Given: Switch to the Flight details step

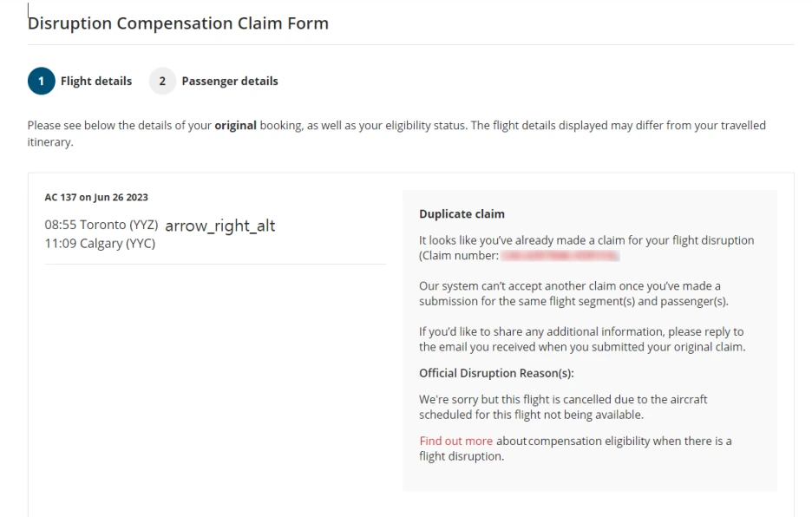Looking at the screenshot, I should 95,82.
